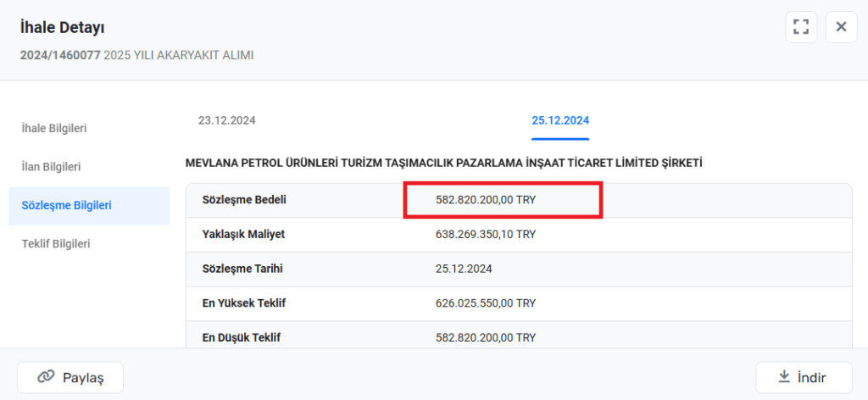Click the Sözleşme Bedeli row label
This screenshot has height=400, width=868.
244,200
